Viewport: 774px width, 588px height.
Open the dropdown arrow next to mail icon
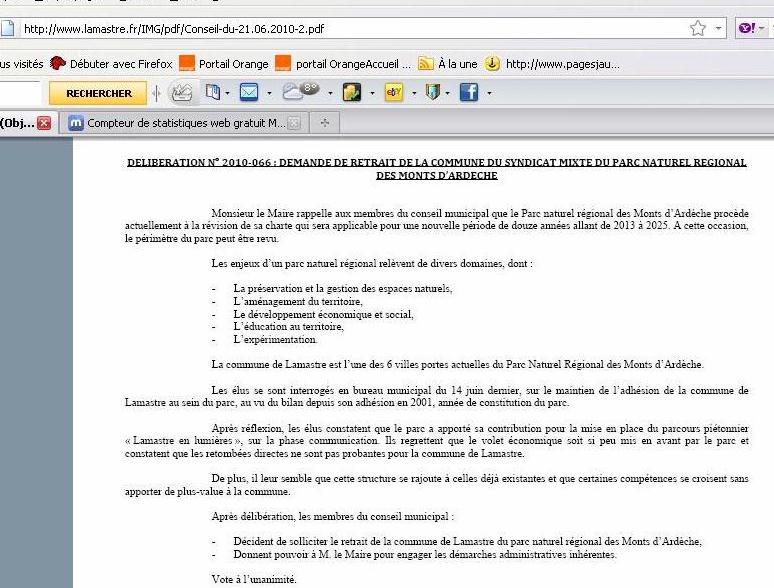[x=269, y=94]
